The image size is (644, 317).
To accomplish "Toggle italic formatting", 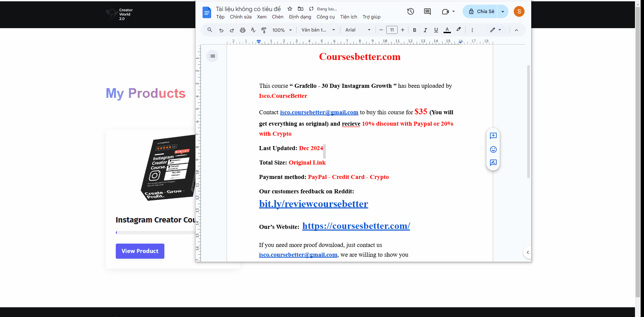I will click(x=425, y=30).
